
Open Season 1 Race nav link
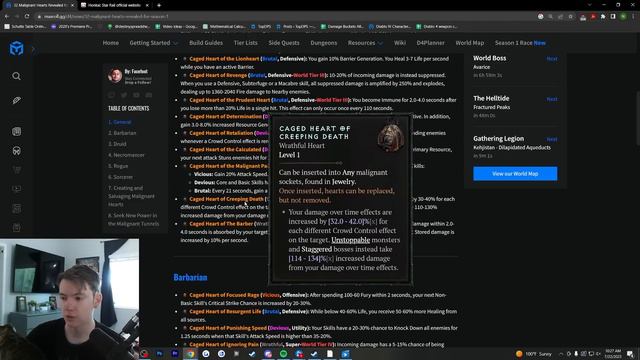[x=520, y=43]
